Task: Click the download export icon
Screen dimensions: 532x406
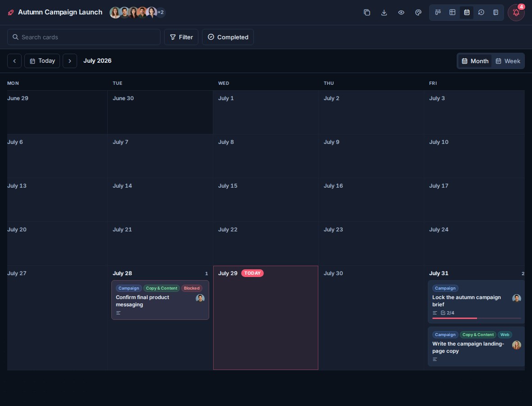Action: [384, 13]
